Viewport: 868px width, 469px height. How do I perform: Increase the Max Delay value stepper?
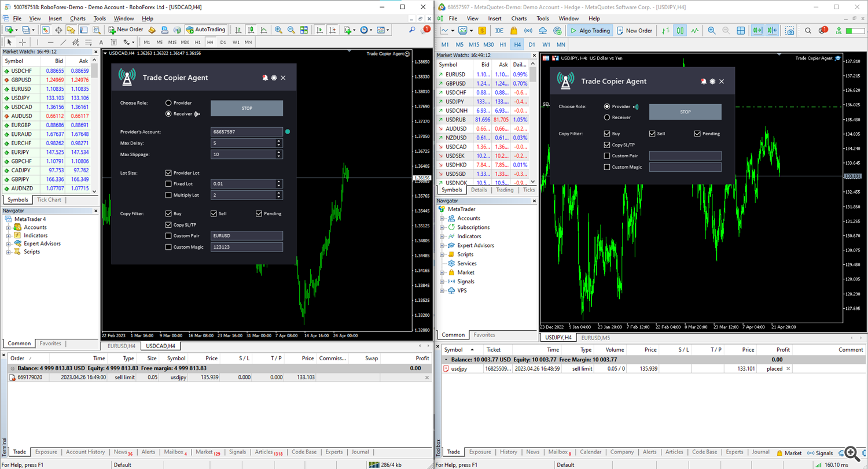point(279,141)
